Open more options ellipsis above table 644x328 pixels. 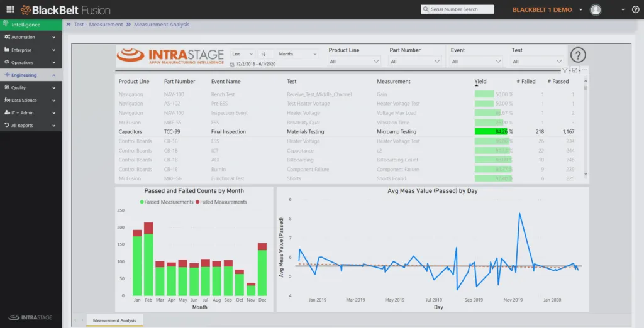tap(584, 70)
